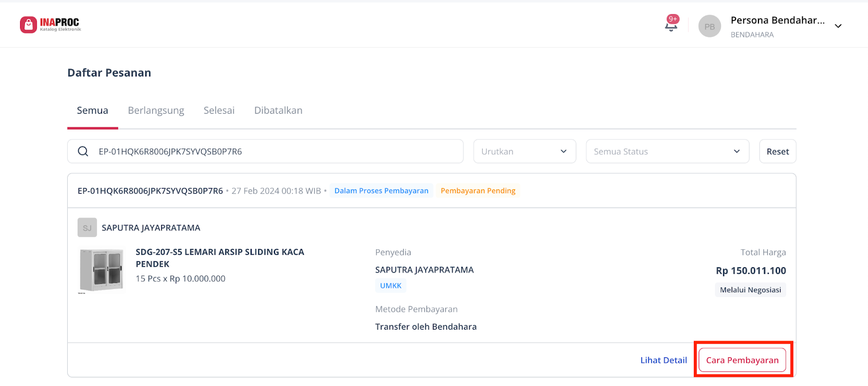Click the 15 Pcs x Rp 10.000.000 quantity line
The height and width of the screenshot is (386, 868).
[181, 279]
